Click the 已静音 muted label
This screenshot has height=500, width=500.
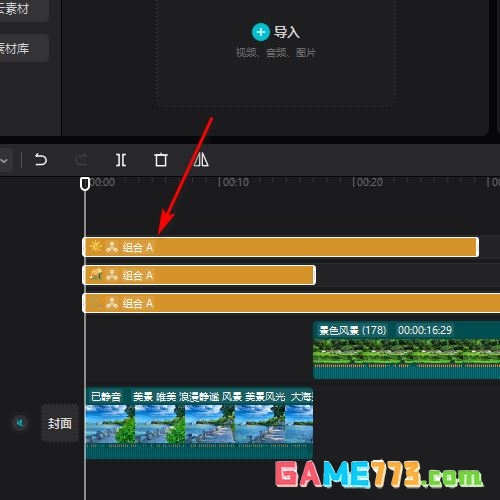(x=106, y=397)
